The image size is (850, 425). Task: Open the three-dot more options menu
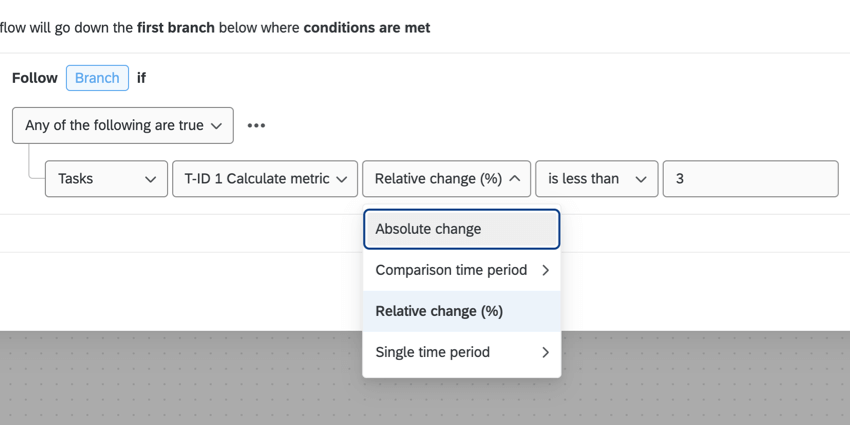coord(256,126)
